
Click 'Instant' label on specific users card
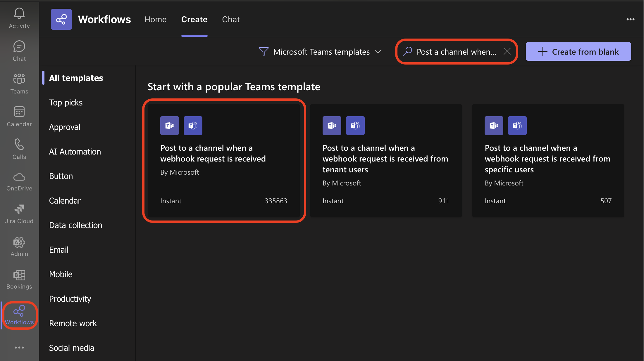coord(495,201)
